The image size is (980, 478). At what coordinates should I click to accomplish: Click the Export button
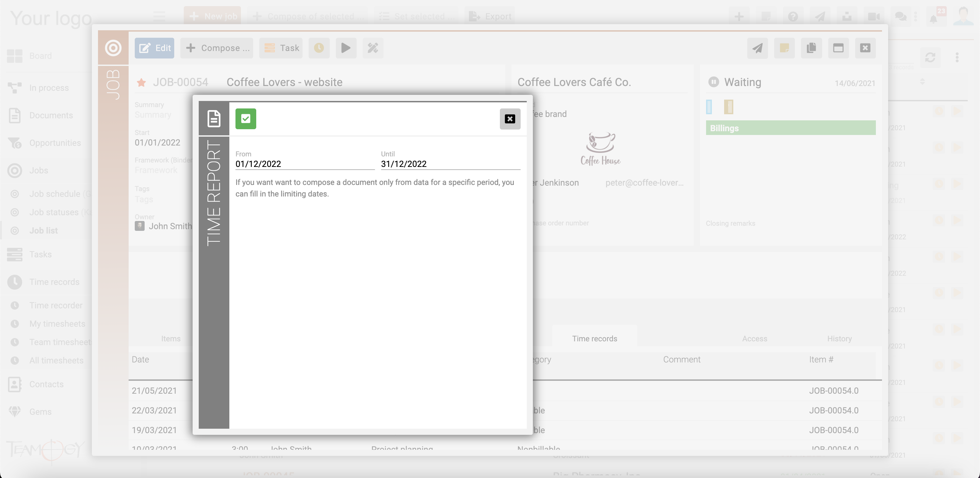tap(490, 16)
